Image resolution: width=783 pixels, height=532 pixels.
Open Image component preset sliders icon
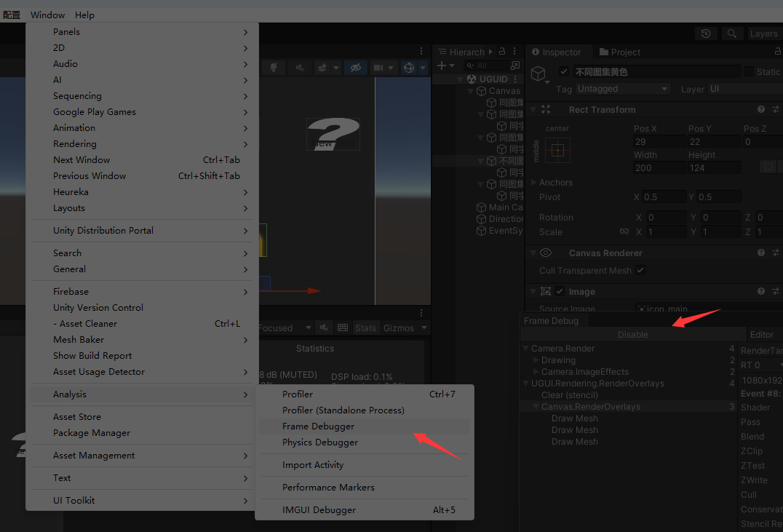776,291
